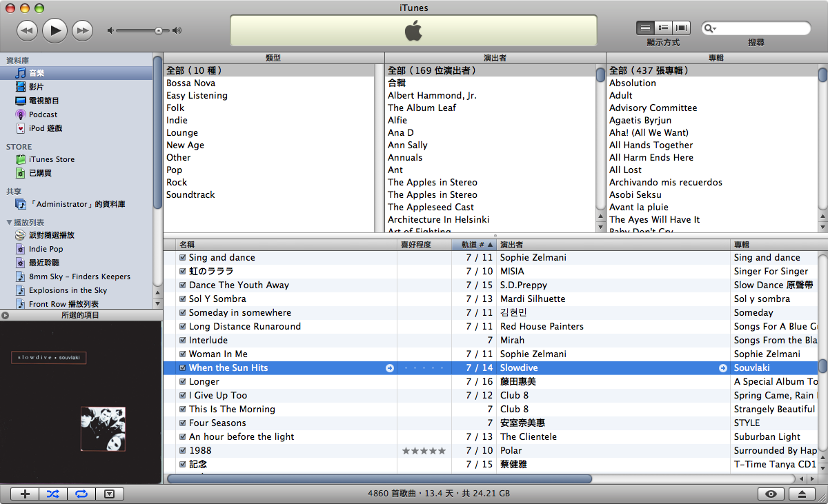Click arrow link next to Slowdive artist

(722, 368)
